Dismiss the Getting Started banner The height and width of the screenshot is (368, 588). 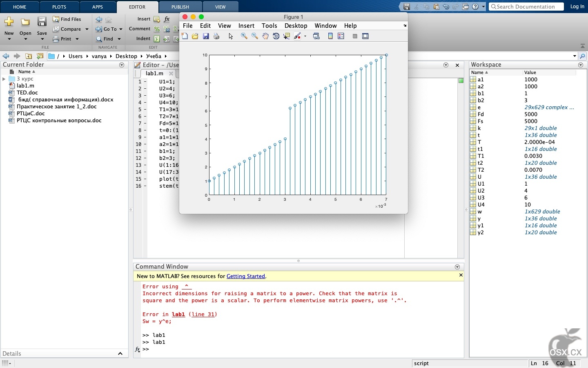click(x=461, y=275)
